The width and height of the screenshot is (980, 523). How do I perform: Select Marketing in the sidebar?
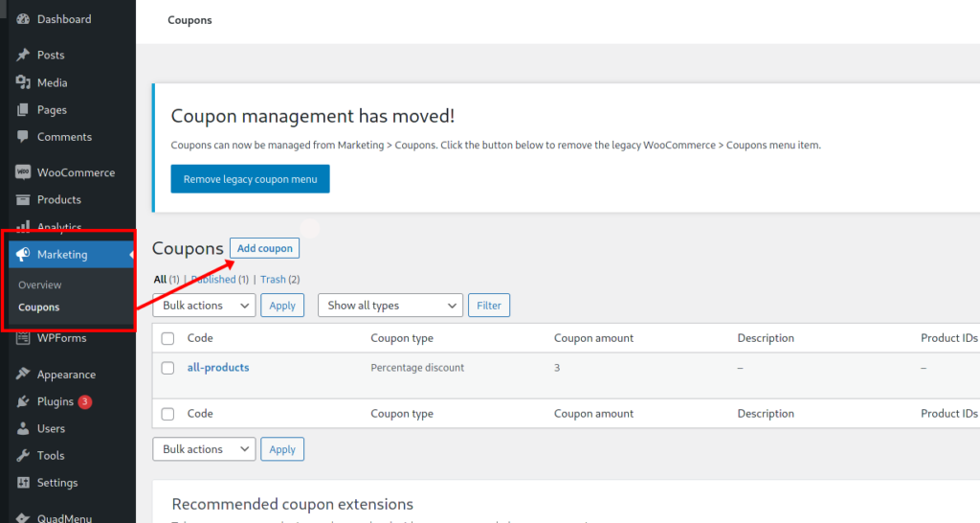62,254
